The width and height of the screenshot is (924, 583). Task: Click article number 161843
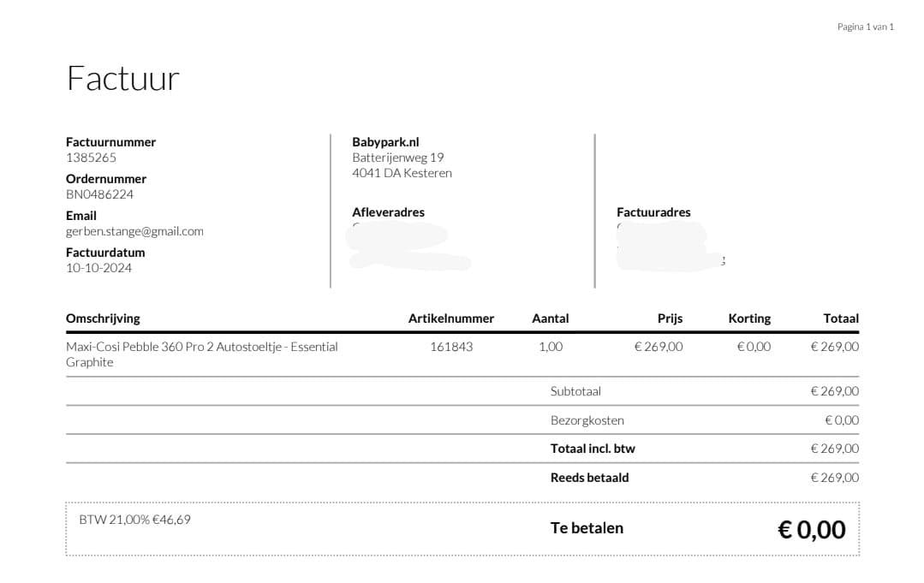[451, 347]
